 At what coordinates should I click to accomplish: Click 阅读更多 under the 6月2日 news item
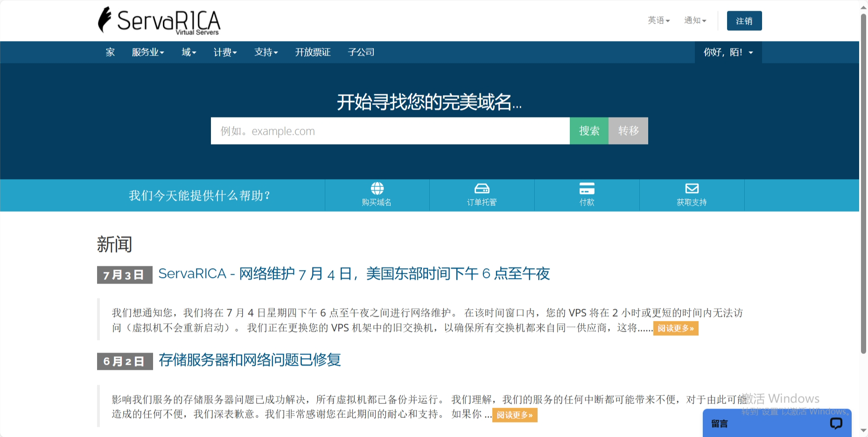(x=514, y=415)
